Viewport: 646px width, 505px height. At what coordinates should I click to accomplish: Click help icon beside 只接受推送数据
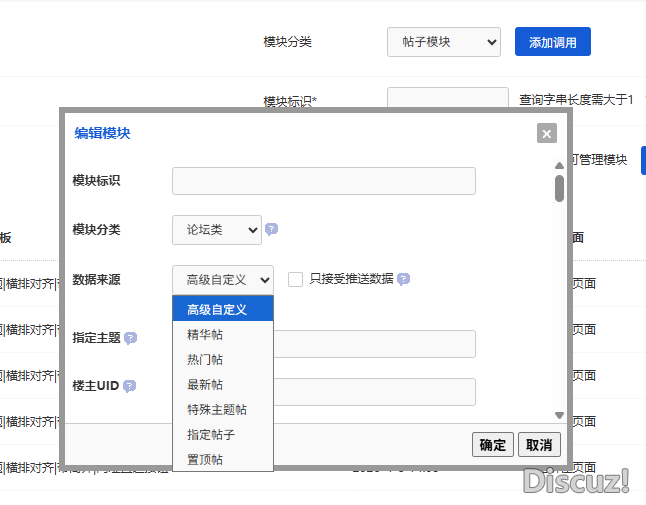403,280
